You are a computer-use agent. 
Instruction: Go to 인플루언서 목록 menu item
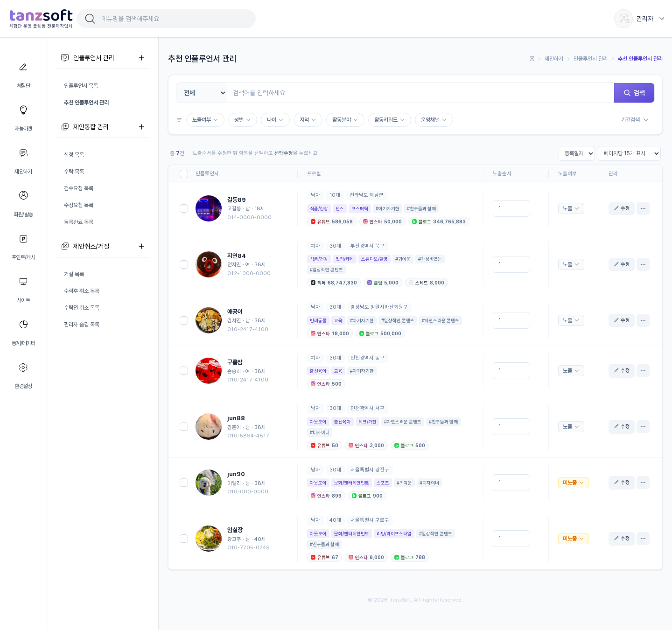click(x=81, y=86)
